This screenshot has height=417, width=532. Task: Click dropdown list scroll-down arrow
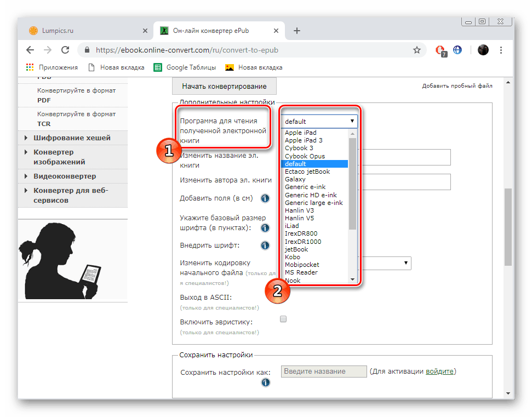pos(352,279)
